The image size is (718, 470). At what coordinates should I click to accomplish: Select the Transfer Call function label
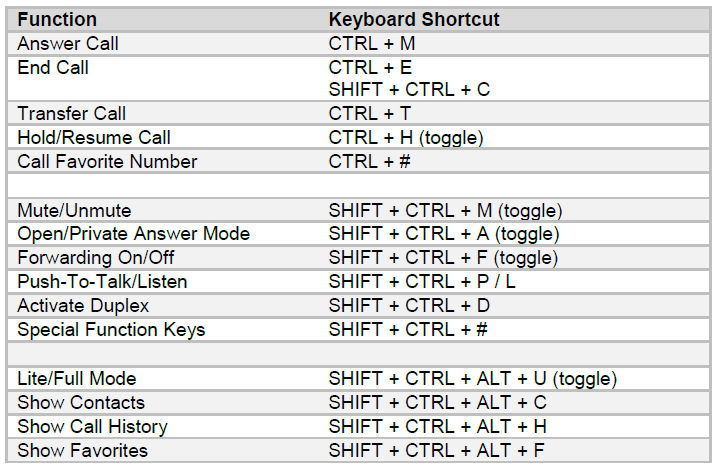coord(72,114)
